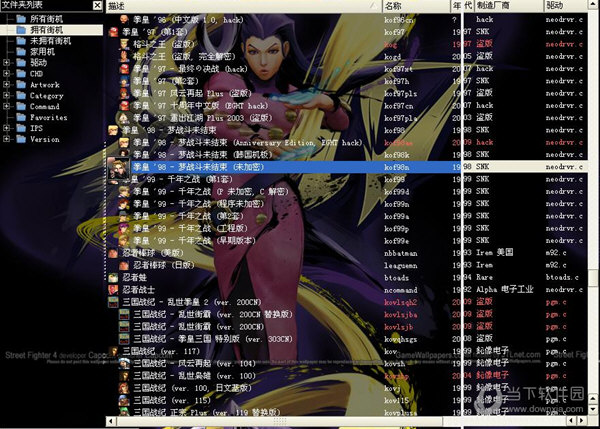
Task: Expand the IPS folder node
Action: [6, 128]
